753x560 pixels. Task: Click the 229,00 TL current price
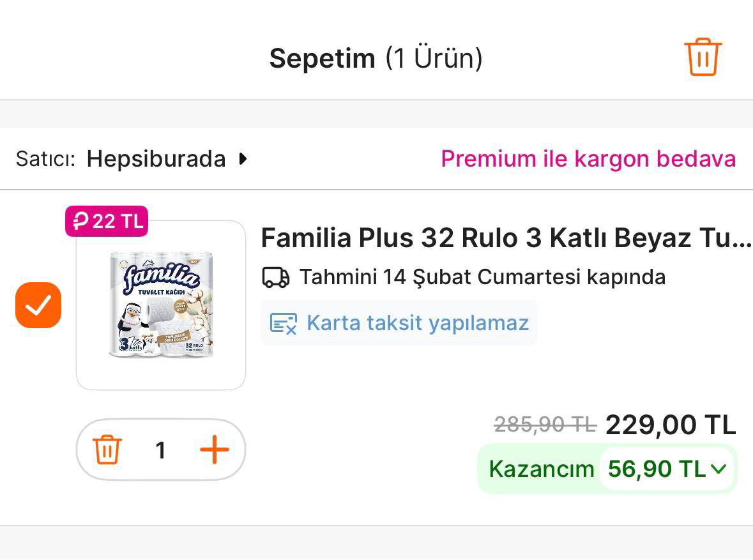point(670,425)
